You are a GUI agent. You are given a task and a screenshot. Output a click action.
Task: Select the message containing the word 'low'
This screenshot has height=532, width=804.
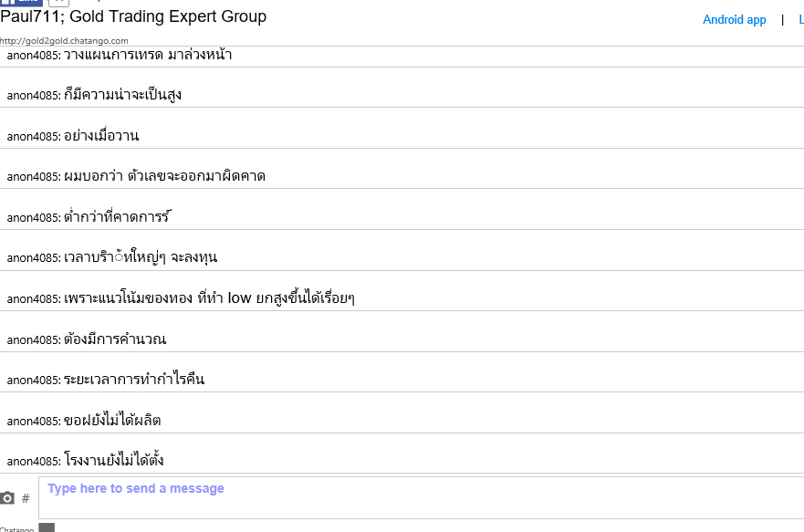209,298
